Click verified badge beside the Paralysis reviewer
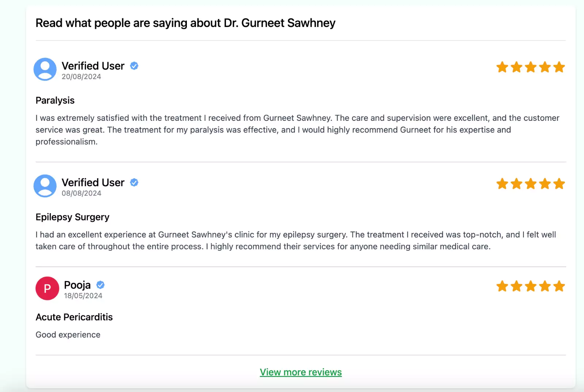Image resolution: width=584 pixels, height=392 pixels. click(134, 66)
